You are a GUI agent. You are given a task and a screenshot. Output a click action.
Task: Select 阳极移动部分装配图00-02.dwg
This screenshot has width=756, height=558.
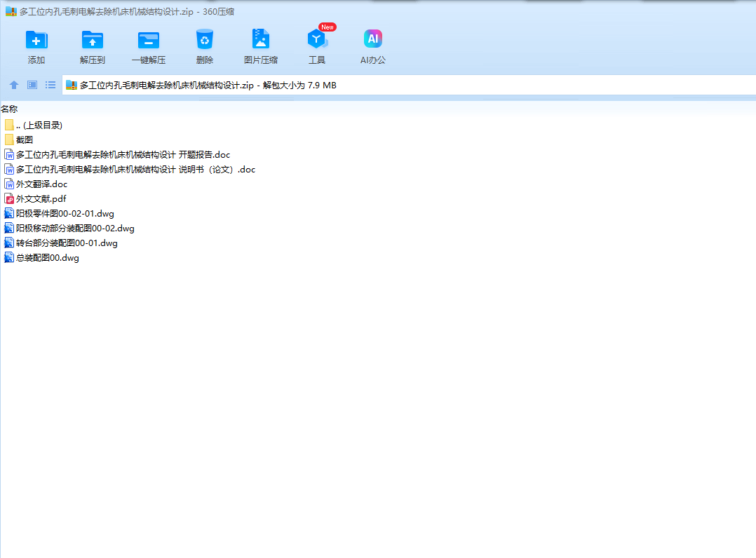click(75, 229)
